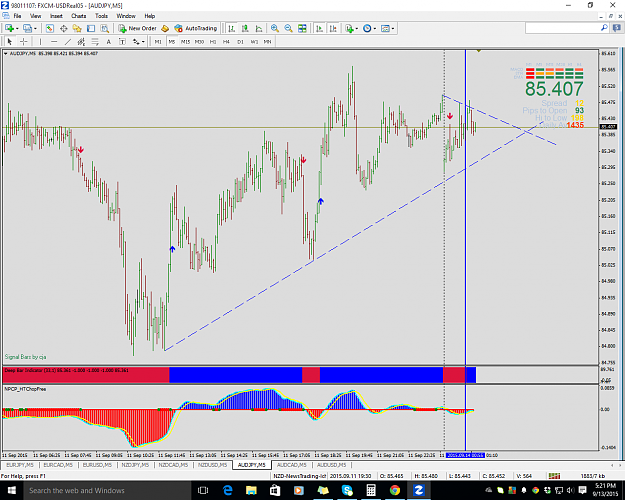Open the Windows Start button
Image resolution: width=625 pixels, height=500 pixels.
(x=11, y=490)
